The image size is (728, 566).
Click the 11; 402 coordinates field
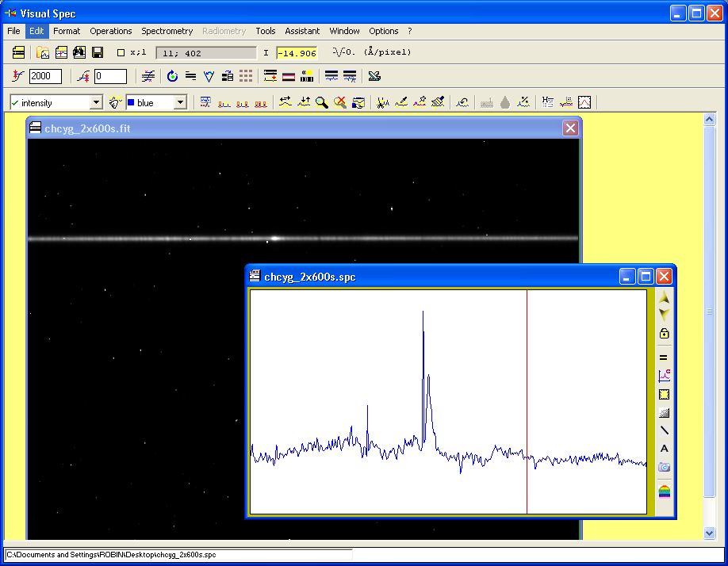205,53
